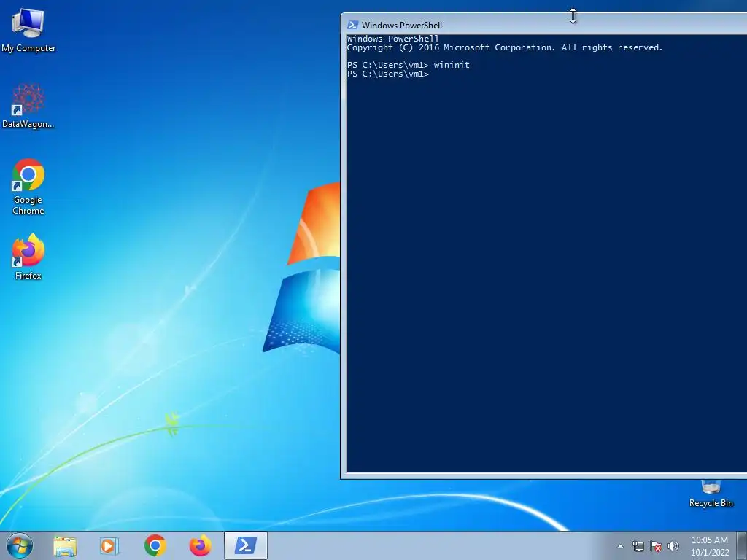Click the PowerShell icon in the title bar
This screenshot has height=560, width=747.
coord(352,25)
